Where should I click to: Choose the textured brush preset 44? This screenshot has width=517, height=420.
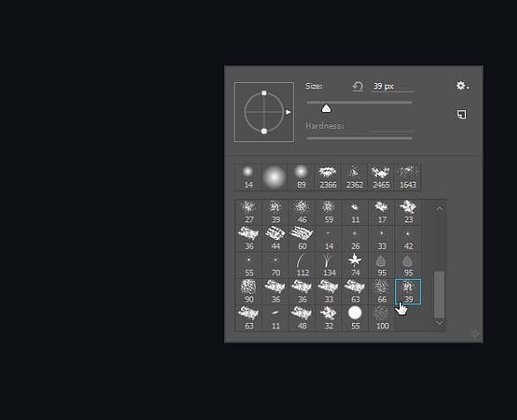pos(275,239)
